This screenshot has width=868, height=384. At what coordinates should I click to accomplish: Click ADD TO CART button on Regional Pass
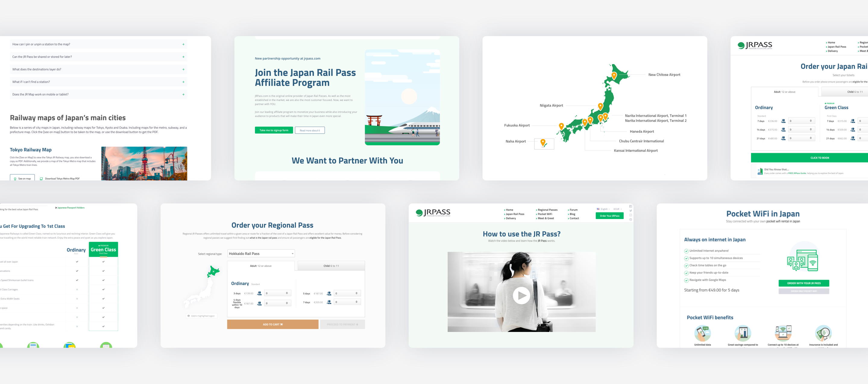(272, 324)
